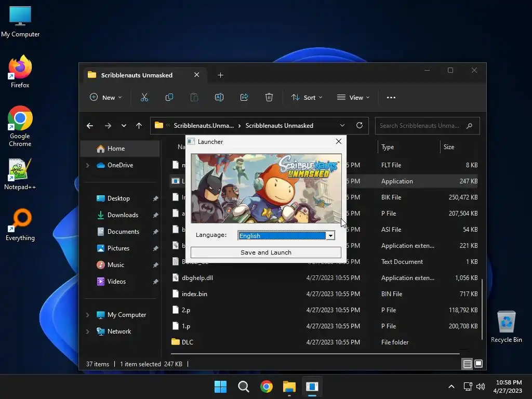This screenshot has height=399, width=532.
Task: Switch to large thumbnails view icon
Action: pos(478,364)
